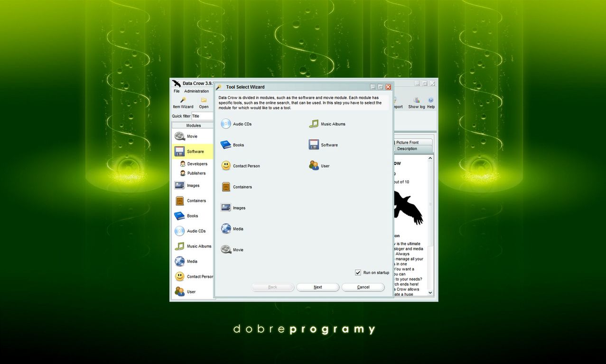
Task: Select Audio CDs module icon in sidebar
Action: (x=179, y=231)
